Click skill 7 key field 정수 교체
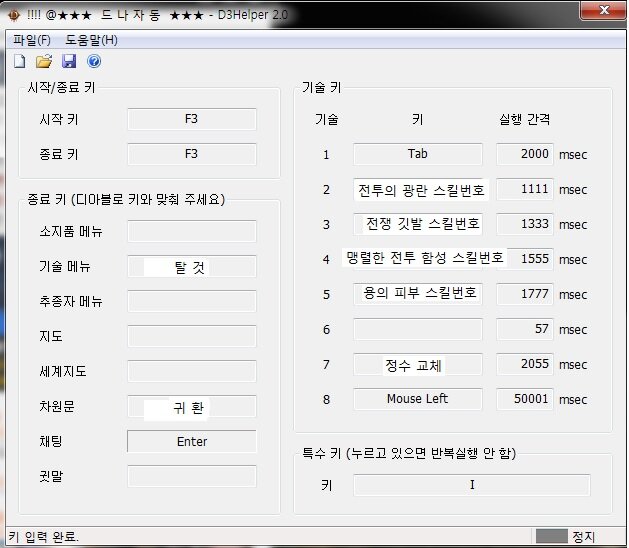 coord(418,364)
